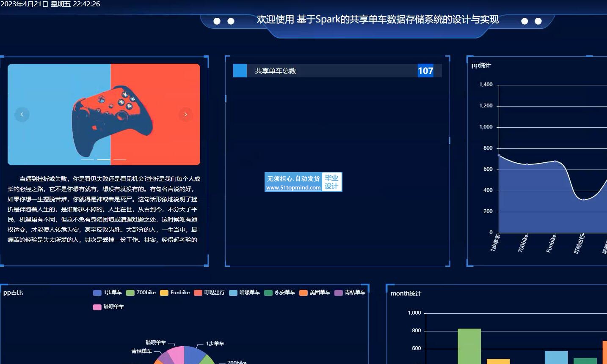Click 1步单车 label beside the pie
The height and width of the screenshot is (364, 607).
pyautogui.click(x=215, y=344)
